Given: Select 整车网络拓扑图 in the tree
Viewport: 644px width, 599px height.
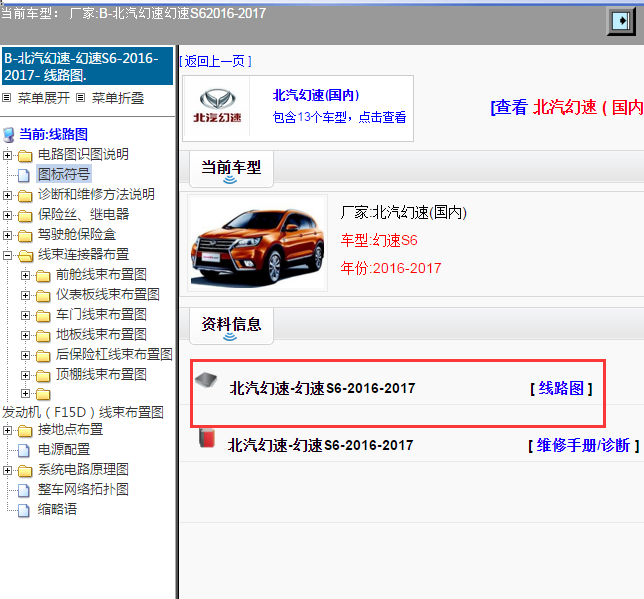Looking at the screenshot, I should pyautogui.click(x=83, y=489).
